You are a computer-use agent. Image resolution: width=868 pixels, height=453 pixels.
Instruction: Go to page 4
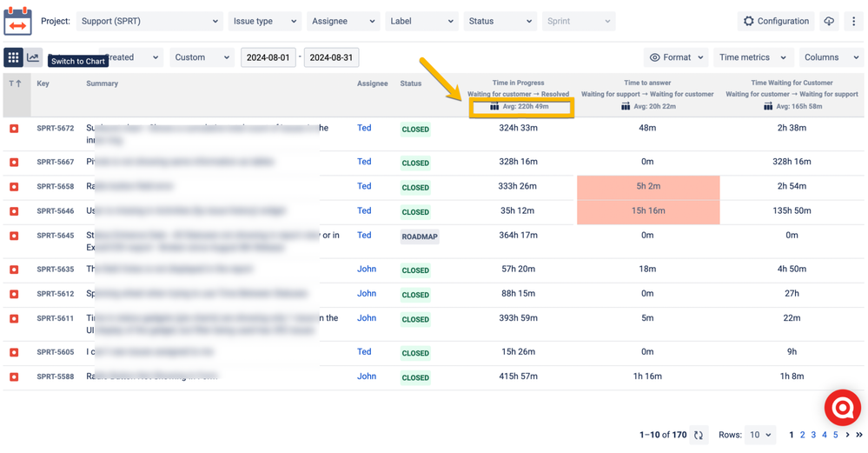pos(825,435)
